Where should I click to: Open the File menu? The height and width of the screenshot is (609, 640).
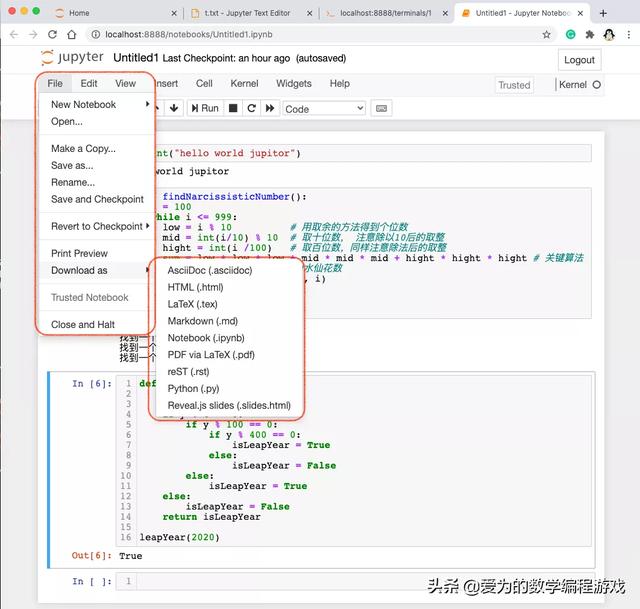55,83
